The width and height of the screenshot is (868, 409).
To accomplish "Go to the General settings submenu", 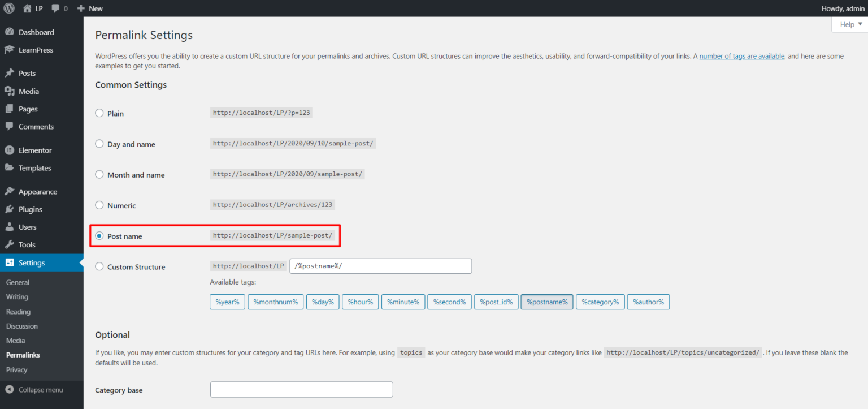I will point(18,282).
